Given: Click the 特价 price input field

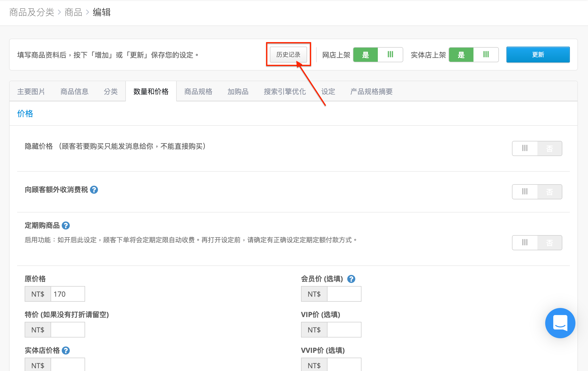Looking at the screenshot, I should (68, 330).
